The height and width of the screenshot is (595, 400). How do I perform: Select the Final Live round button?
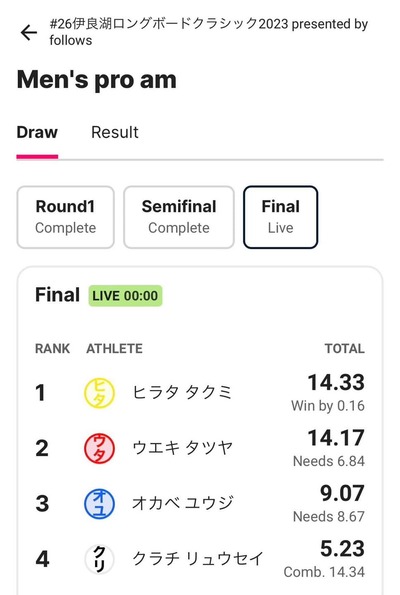coord(280,217)
